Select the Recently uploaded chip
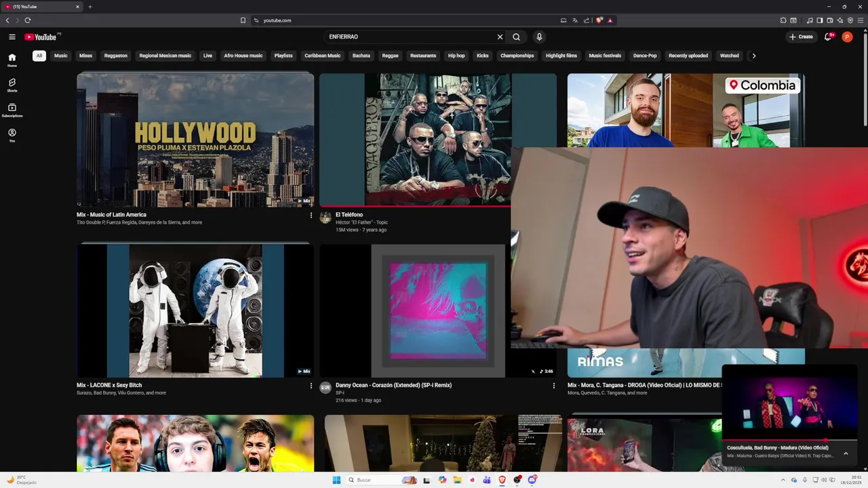868x488 pixels. [x=688, y=56]
